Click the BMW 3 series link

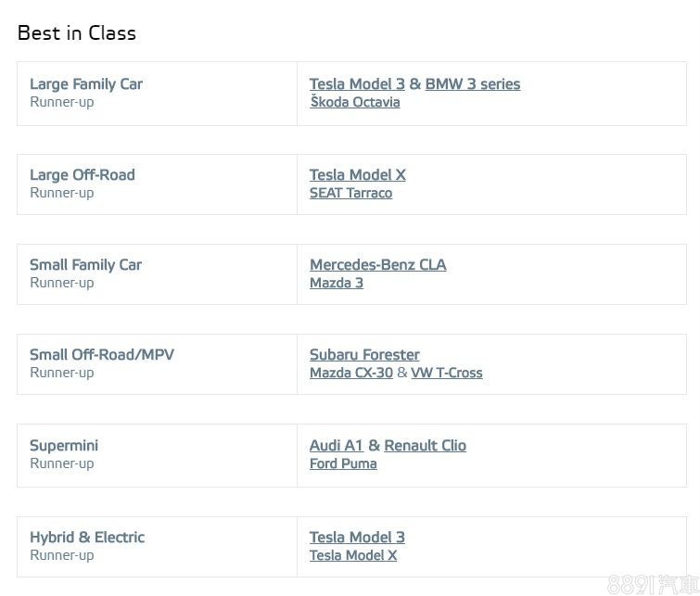[473, 84]
